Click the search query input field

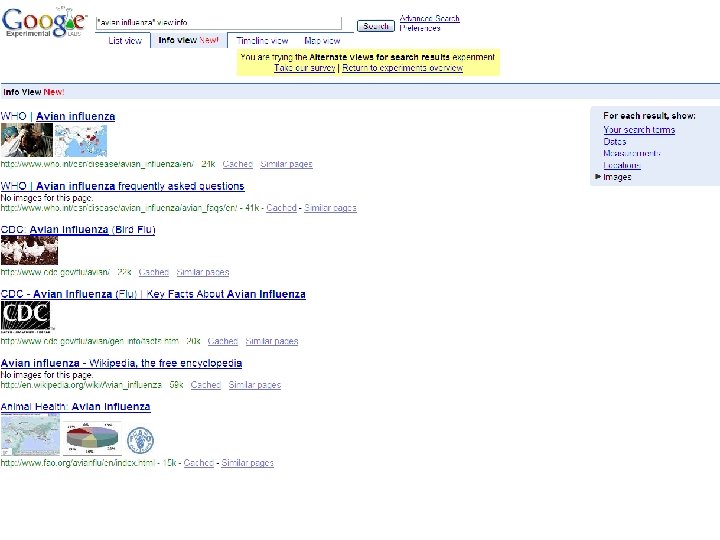click(x=219, y=22)
